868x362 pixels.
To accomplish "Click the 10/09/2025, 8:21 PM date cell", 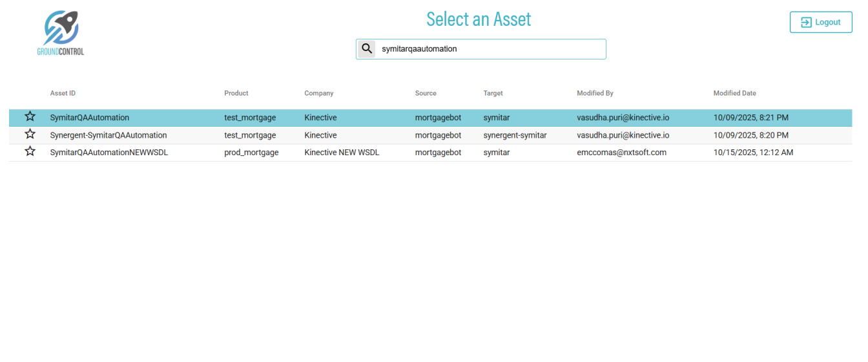I will pos(750,118).
